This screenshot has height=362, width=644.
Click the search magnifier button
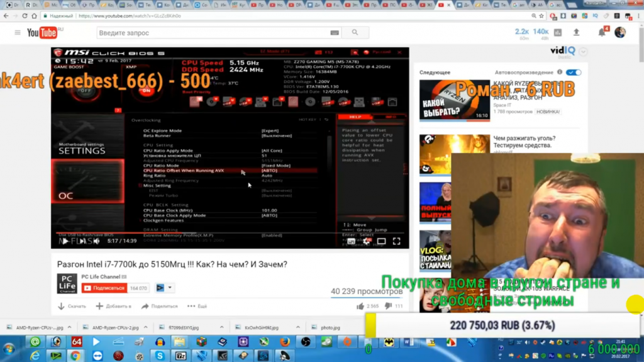(x=355, y=33)
